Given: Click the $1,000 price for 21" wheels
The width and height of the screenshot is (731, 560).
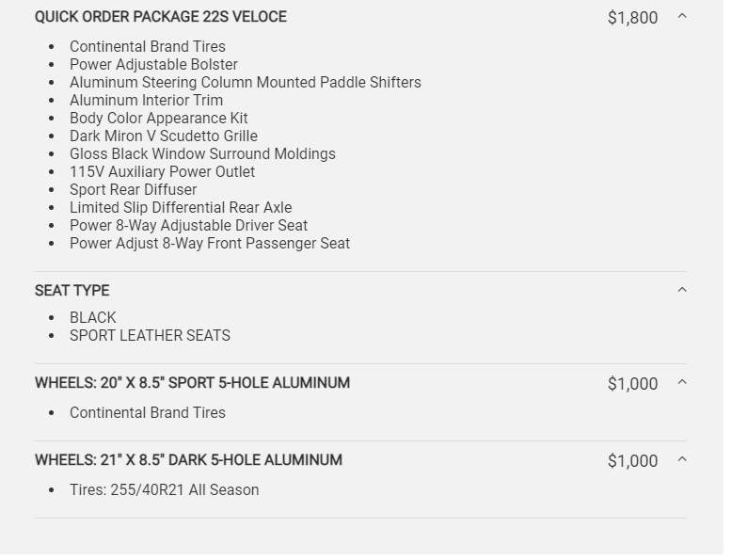Looking at the screenshot, I should click(632, 461).
